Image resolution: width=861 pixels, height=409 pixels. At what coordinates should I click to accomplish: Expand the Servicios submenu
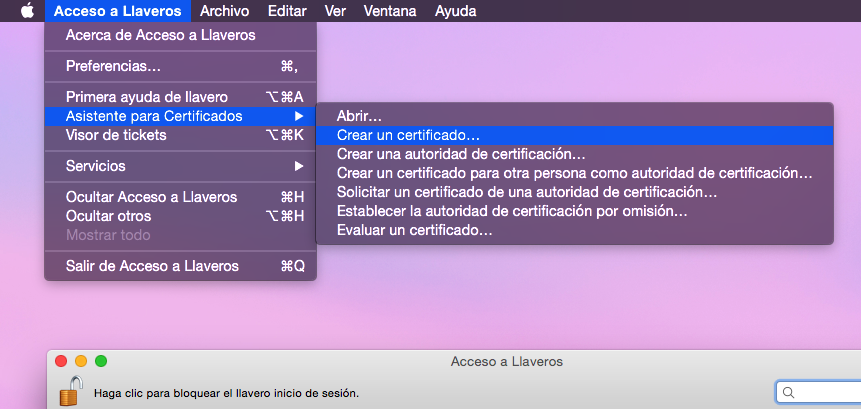(x=181, y=166)
